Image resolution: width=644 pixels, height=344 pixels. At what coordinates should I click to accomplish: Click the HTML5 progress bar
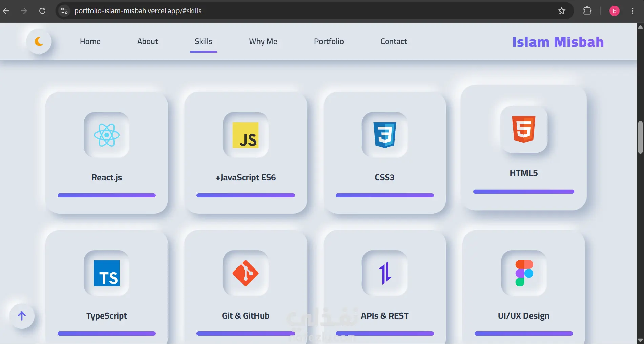point(524,192)
